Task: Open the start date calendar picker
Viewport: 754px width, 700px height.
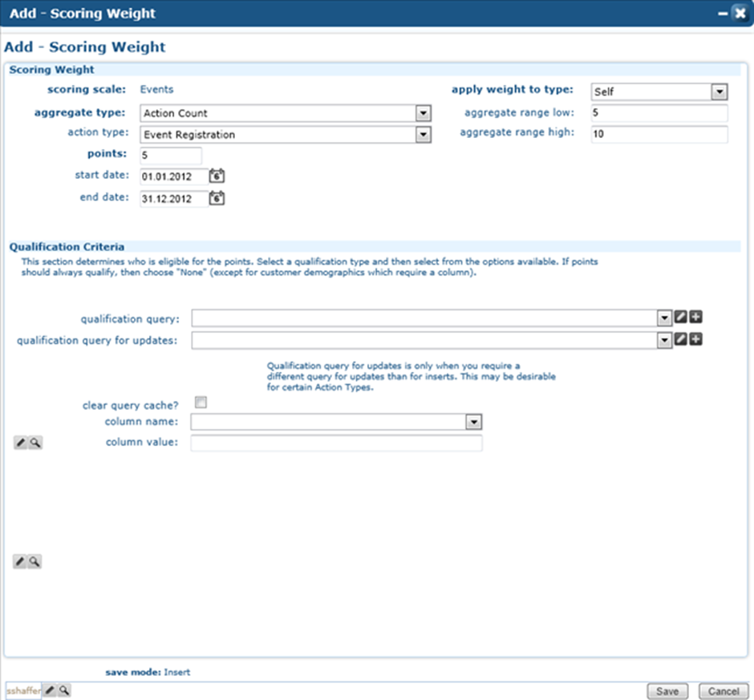Action: 215,176
